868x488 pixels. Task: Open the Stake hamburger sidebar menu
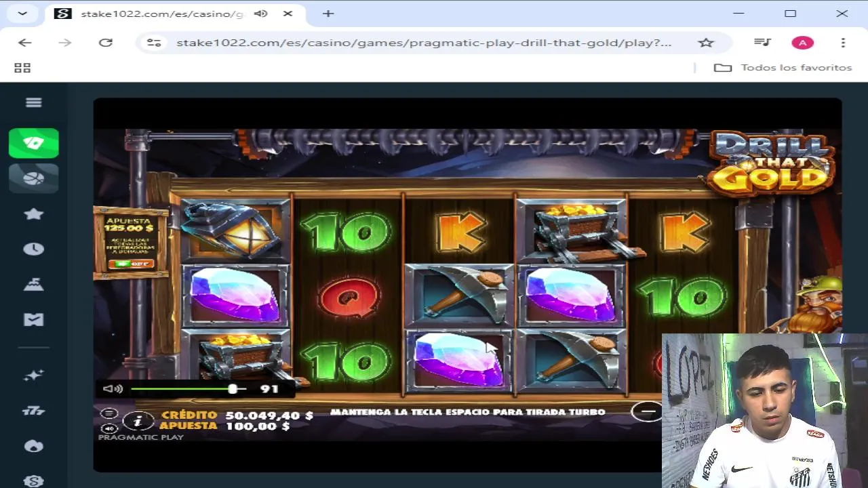click(x=33, y=102)
